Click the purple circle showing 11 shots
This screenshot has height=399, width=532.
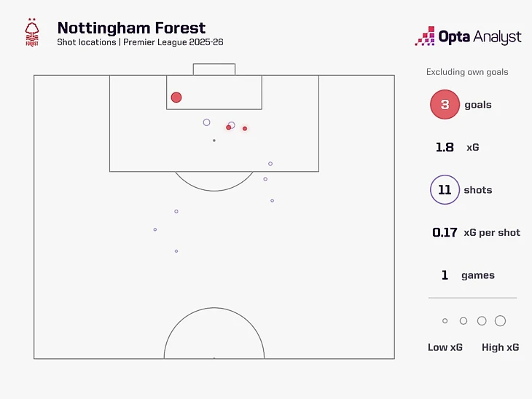445,189
